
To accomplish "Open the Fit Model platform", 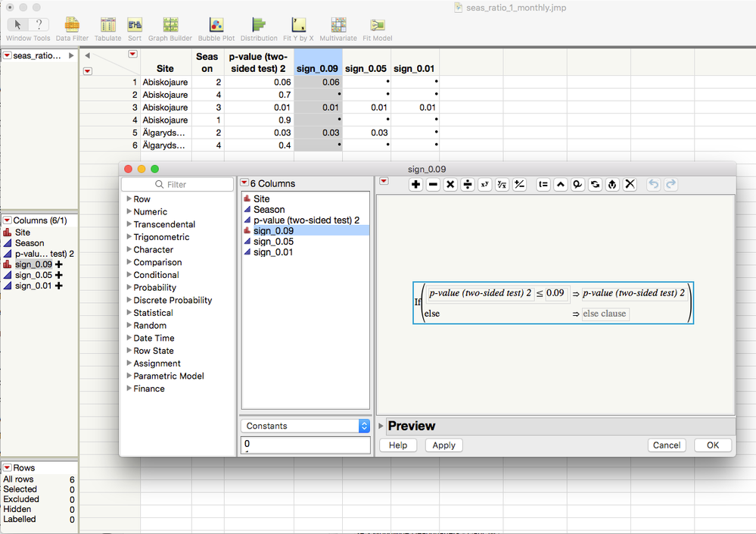I will pyautogui.click(x=377, y=29).
